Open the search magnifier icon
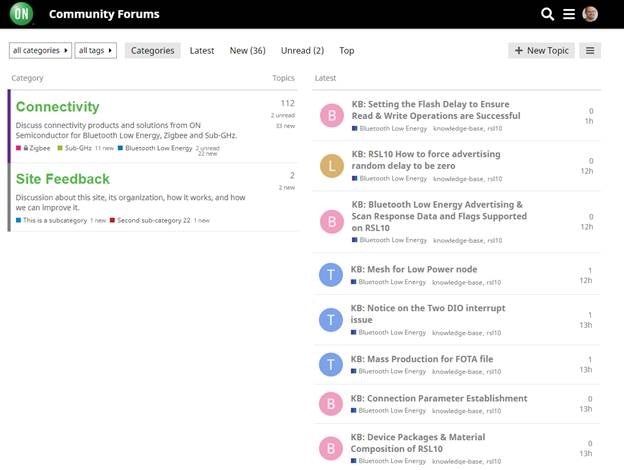Viewport: 624px width, 470px height. (x=548, y=14)
